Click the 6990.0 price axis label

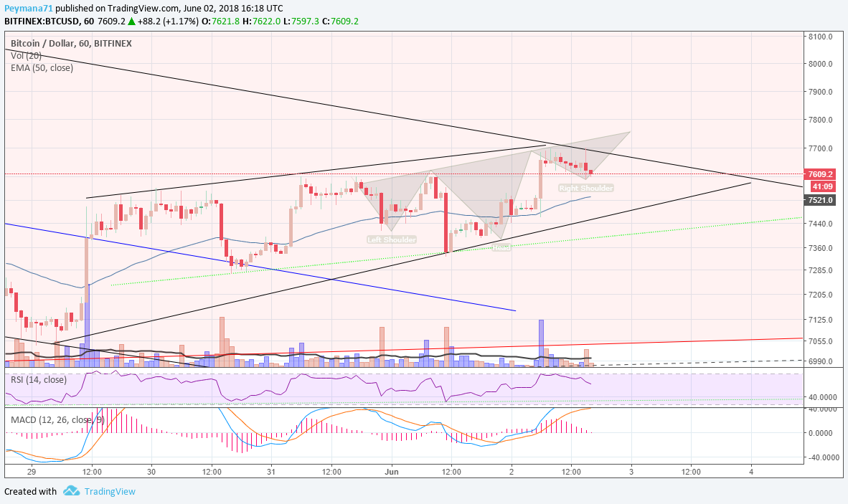820,361
